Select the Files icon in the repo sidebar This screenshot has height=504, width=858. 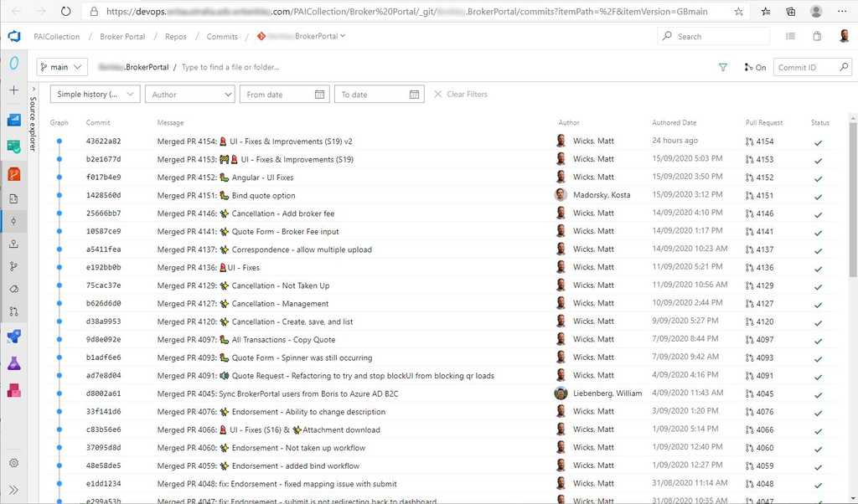(13, 198)
